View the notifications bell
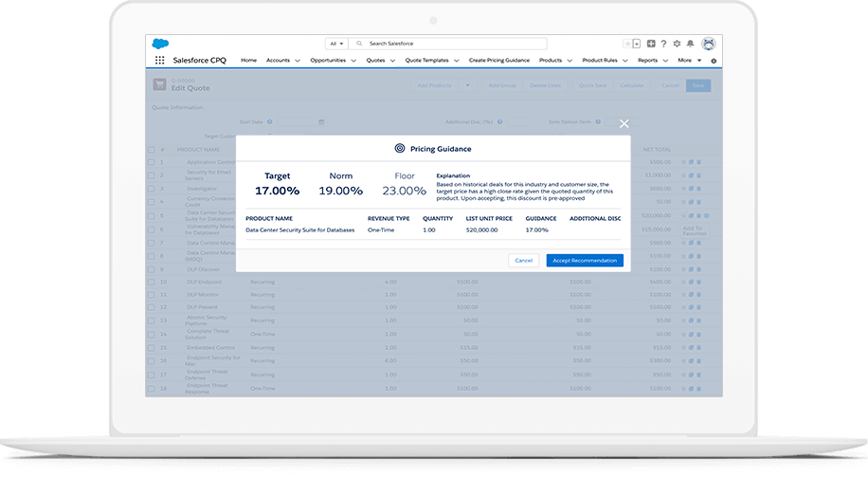868x495 pixels. (690, 44)
